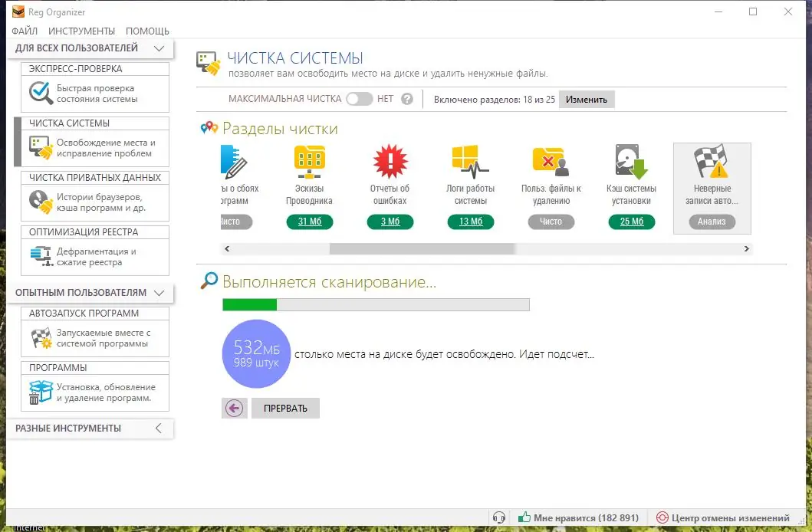
Task: Collapse the ОПЫТНЫМ ПОЛЬЗОВАТЕЛЯМ section
Action: (159, 293)
